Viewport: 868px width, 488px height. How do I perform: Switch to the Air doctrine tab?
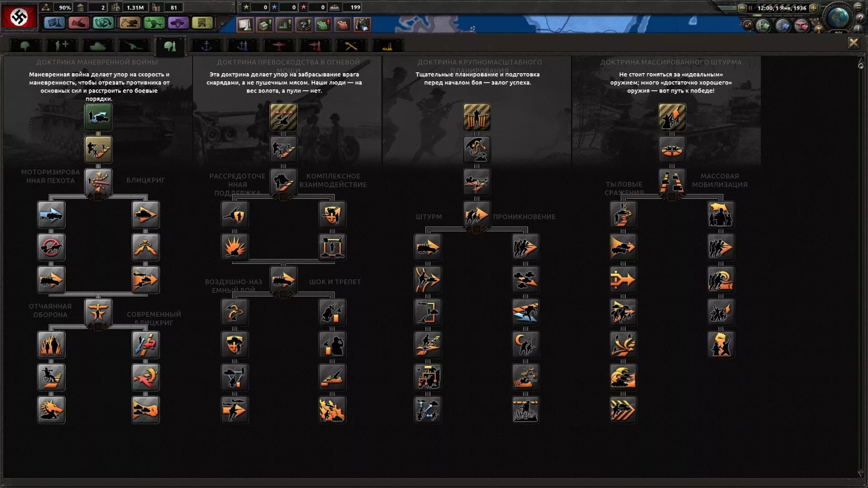point(315,46)
